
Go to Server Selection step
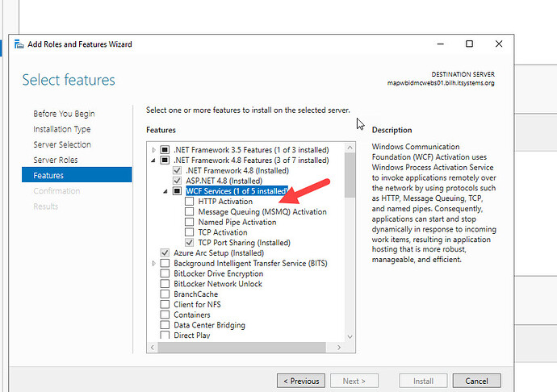62,144
